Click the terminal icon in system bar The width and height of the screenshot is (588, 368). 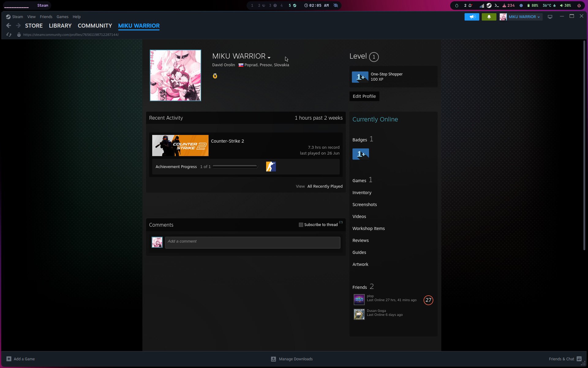pyautogui.click(x=497, y=6)
